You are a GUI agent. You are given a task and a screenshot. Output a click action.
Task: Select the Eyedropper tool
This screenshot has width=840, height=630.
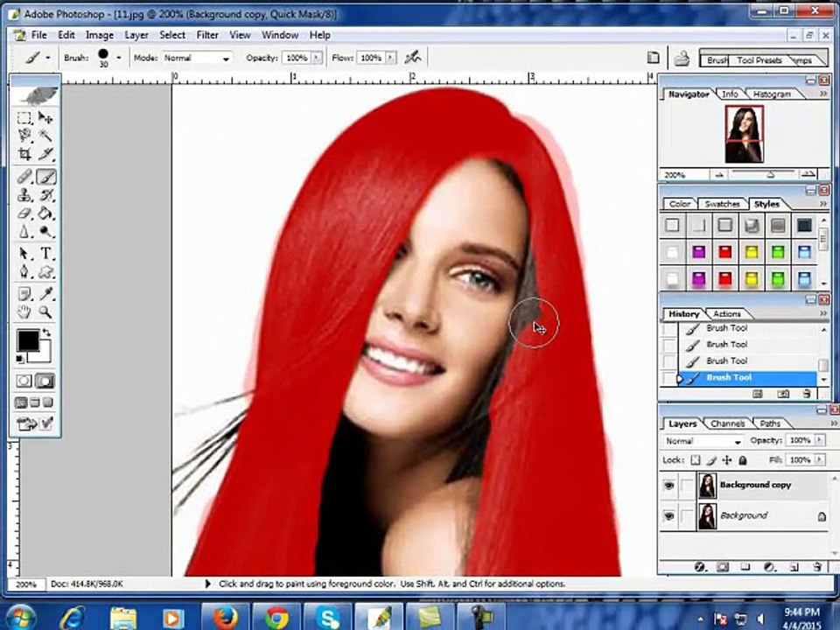[x=46, y=293]
